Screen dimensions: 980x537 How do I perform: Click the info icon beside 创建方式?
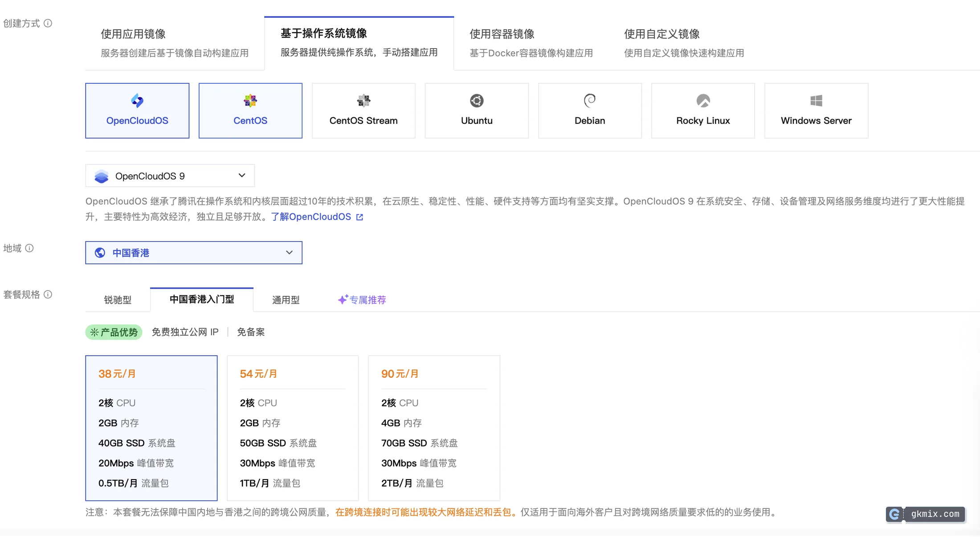tap(48, 23)
